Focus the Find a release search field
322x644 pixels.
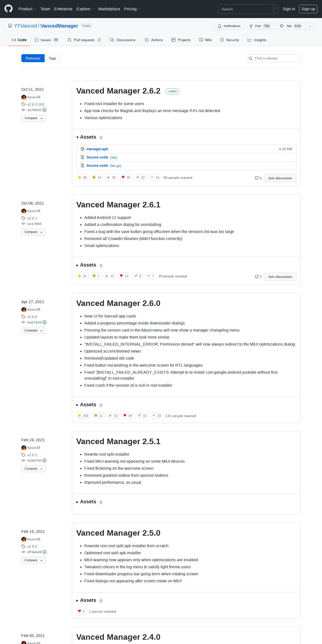click(x=274, y=58)
